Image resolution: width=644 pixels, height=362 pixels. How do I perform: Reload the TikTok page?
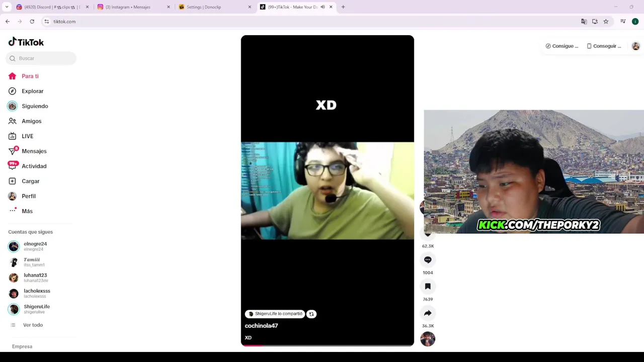coord(32,22)
